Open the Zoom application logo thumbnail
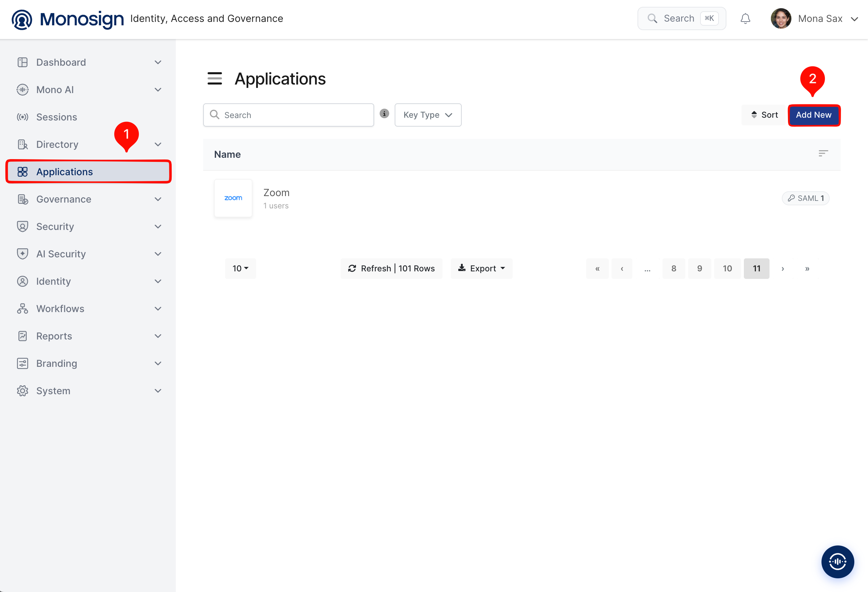Screen dimensions: 868x592 [233, 198]
